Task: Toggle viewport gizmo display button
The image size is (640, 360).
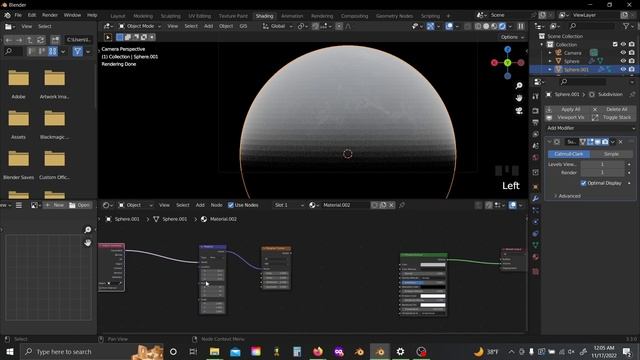Action: [431, 26]
